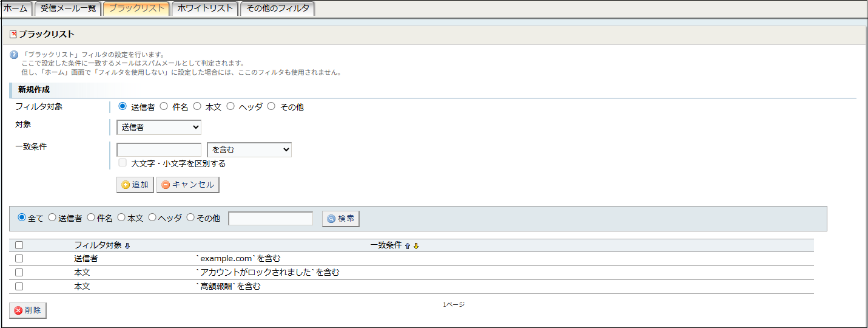Open the 対象 送信者 dropdown
Image resolution: width=868 pixels, height=328 pixels.
coord(158,128)
